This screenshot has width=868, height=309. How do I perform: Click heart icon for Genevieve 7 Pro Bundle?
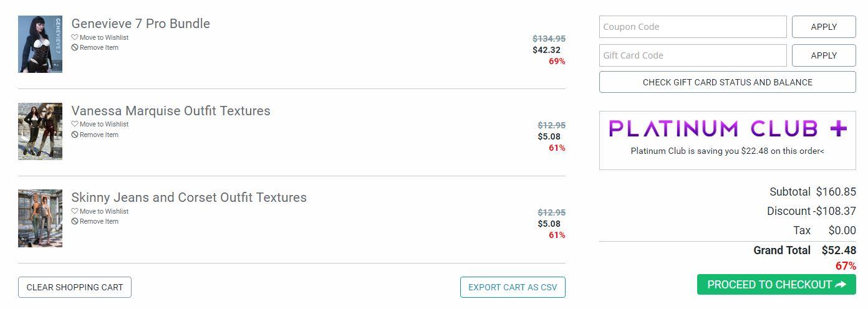point(75,37)
